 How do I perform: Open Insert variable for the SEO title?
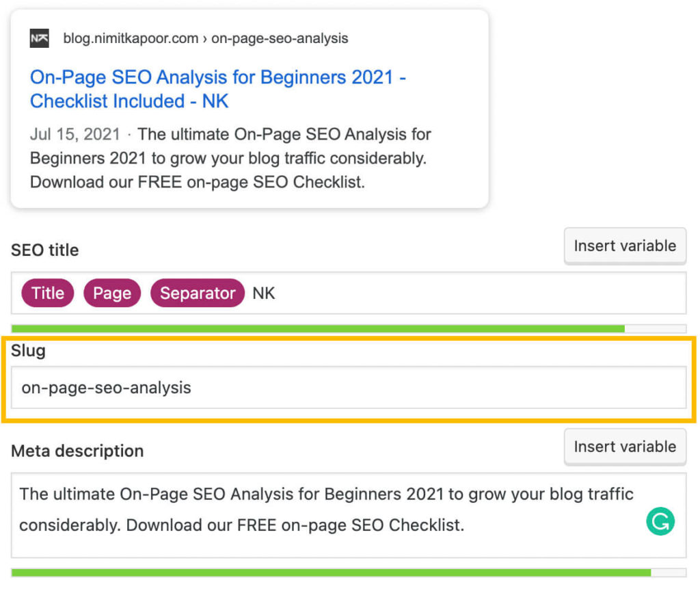tap(624, 246)
